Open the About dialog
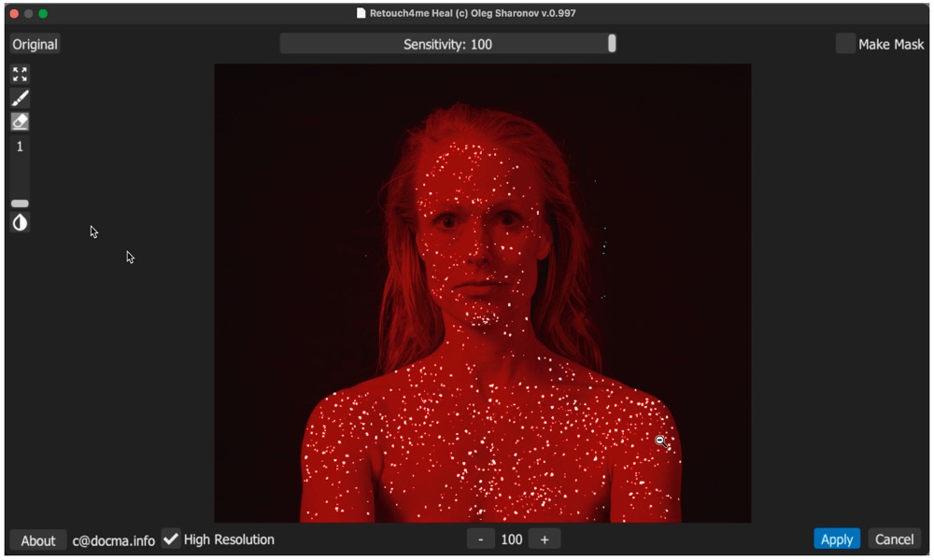The width and height of the screenshot is (934, 560). coord(38,540)
